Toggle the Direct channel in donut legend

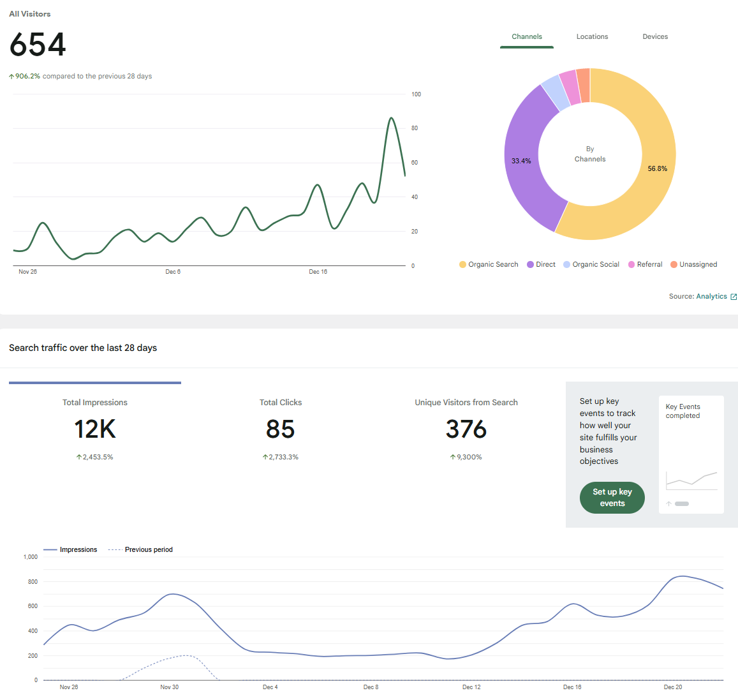[541, 264]
